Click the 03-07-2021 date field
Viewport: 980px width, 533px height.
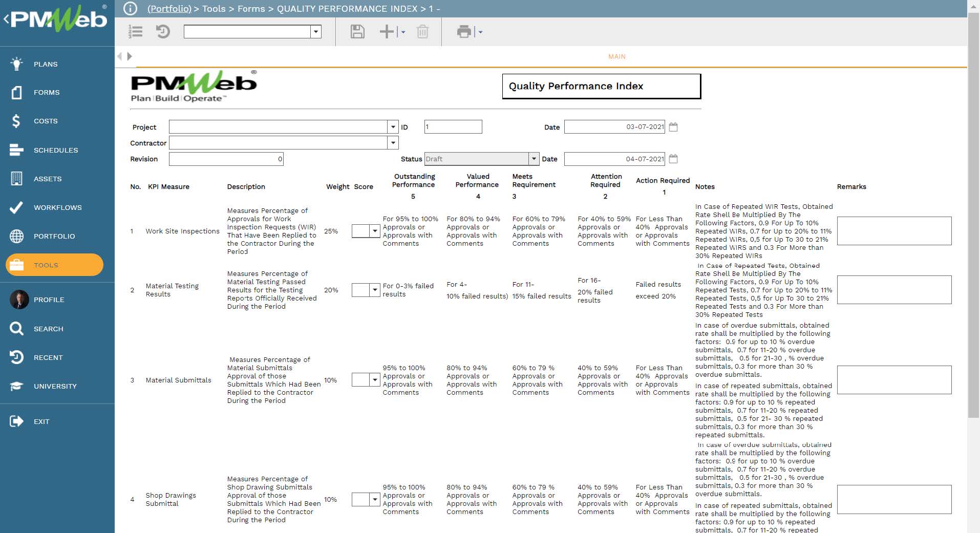[614, 126]
